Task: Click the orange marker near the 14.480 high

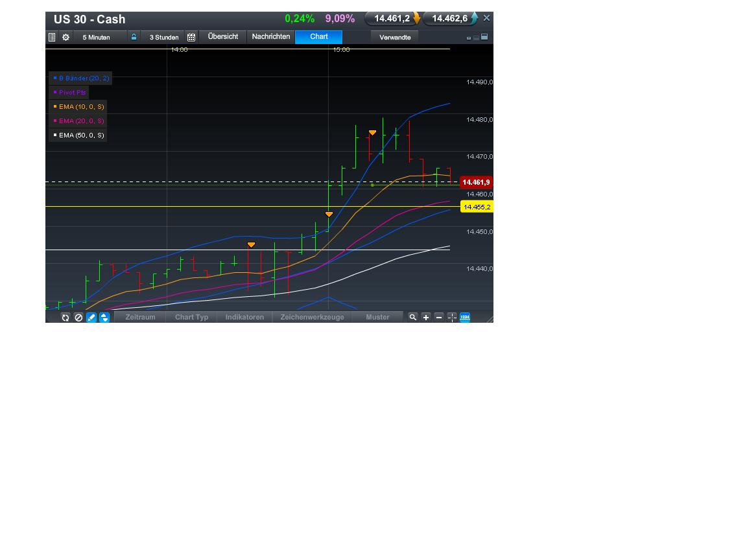Action: [x=373, y=133]
